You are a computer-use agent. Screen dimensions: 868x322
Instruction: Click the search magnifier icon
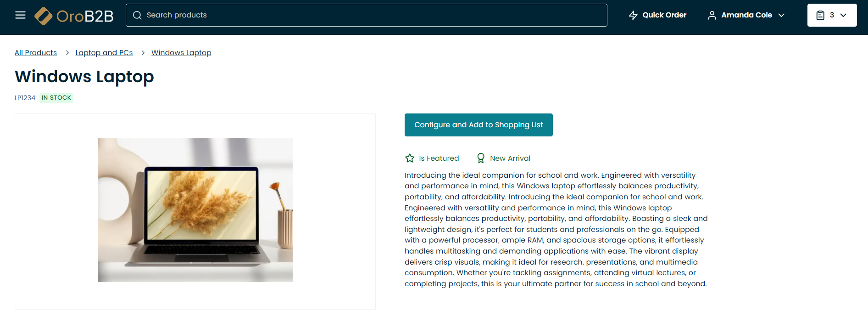point(137,15)
